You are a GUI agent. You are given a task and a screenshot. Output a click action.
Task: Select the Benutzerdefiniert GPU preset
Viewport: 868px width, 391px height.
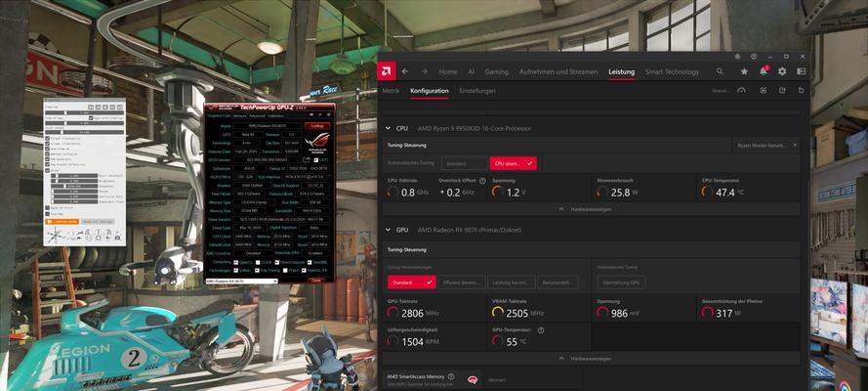pos(558,282)
